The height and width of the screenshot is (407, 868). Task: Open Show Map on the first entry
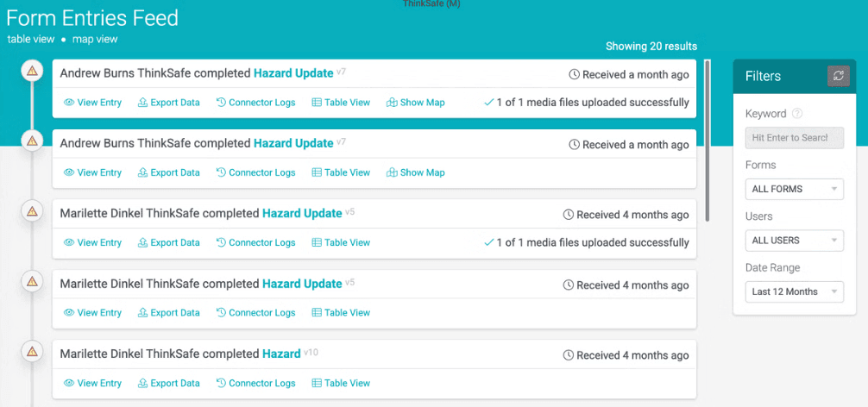click(x=416, y=103)
